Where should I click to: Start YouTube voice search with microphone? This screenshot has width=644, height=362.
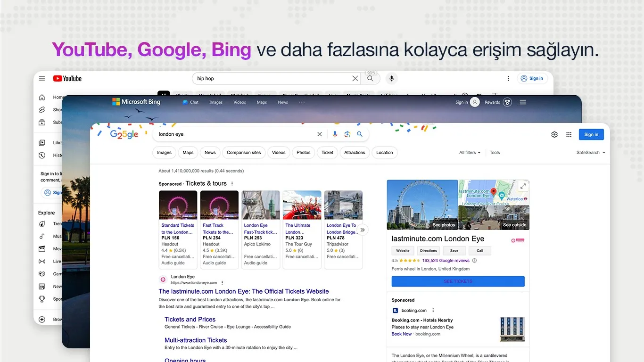tap(391, 78)
